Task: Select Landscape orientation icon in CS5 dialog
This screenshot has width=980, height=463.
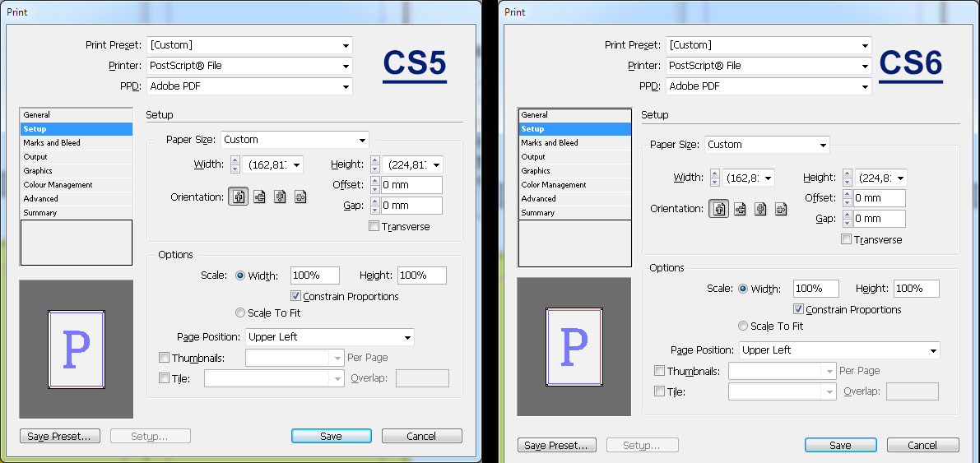Action: (x=259, y=197)
